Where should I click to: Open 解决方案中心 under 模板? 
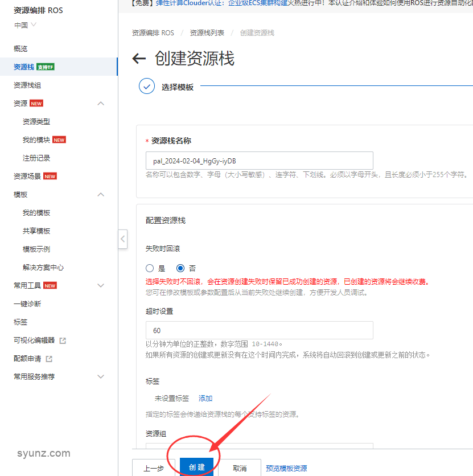(x=43, y=268)
